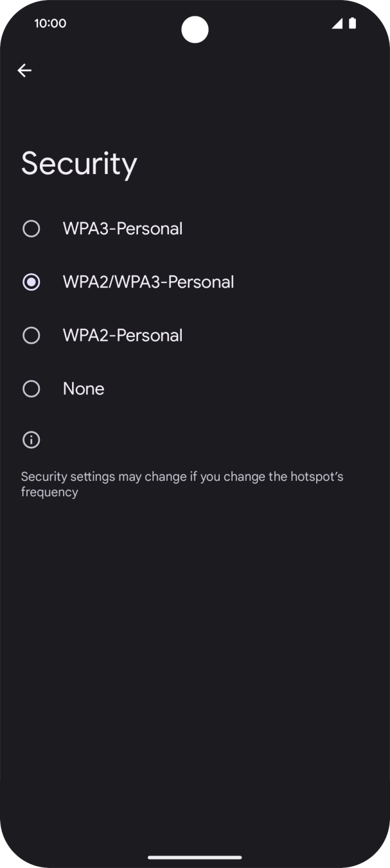The width and height of the screenshot is (390, 868).
Task: Tap the WPA3-Personal row label
Action: pos(122,228)
